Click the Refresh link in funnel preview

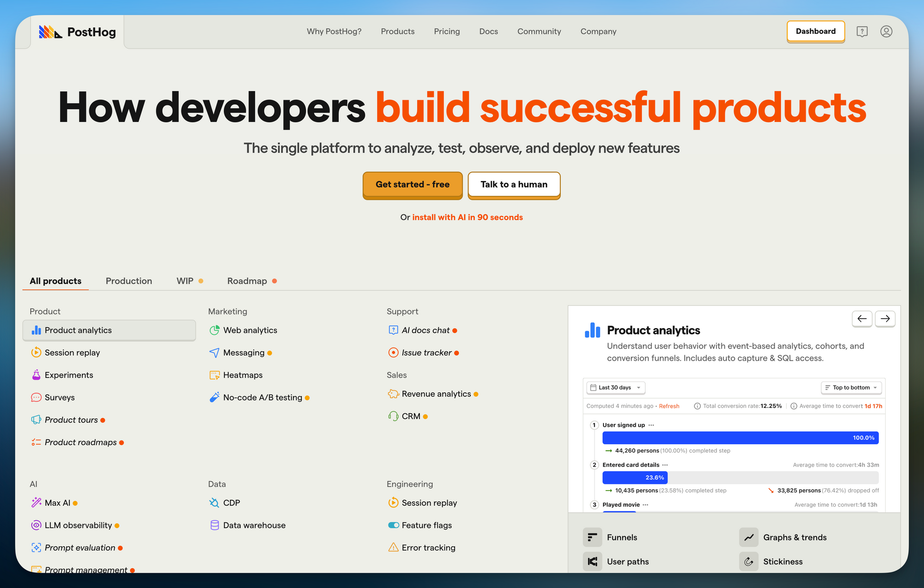[669, 406]
